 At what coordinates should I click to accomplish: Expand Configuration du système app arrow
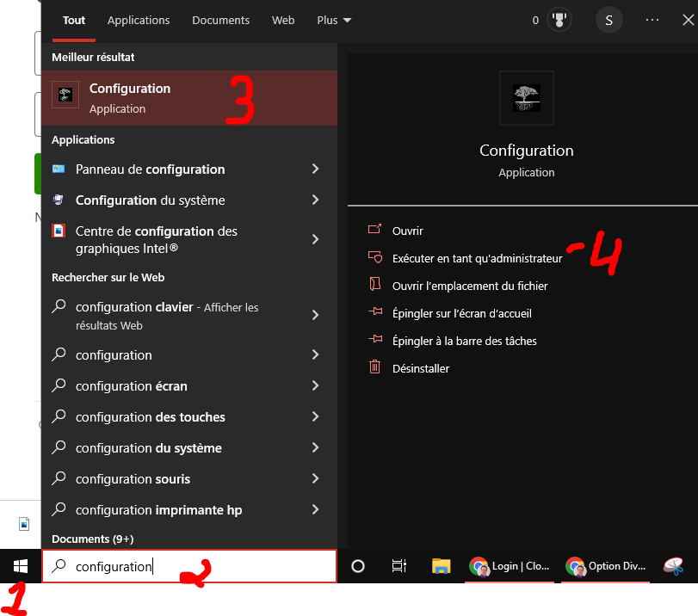[x=315, y=200]
